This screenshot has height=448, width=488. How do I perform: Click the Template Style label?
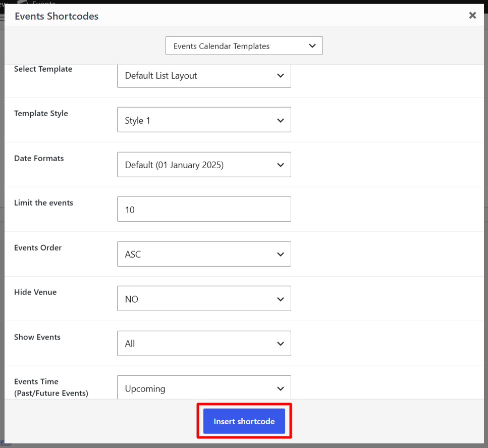tap(41, 114)
